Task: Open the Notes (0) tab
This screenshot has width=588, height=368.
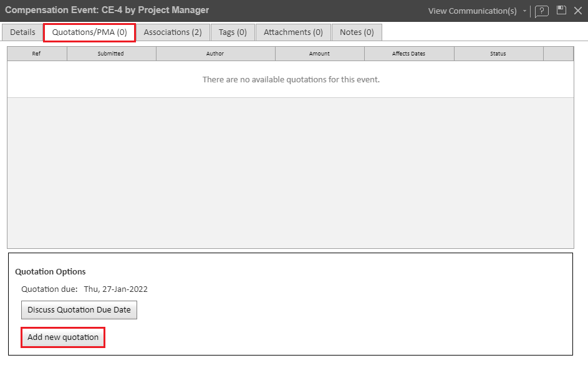Action: pos(357,32)
